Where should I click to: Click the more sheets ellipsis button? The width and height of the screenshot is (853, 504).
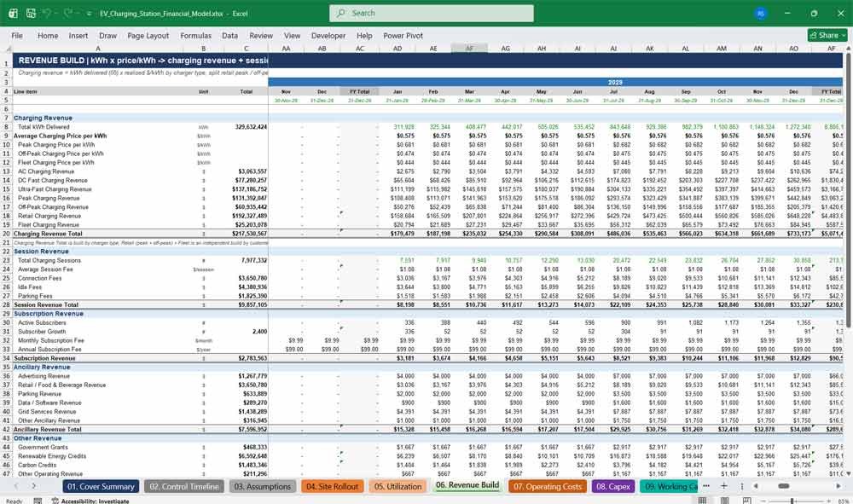pyautogui.click(x=706, y=486)
